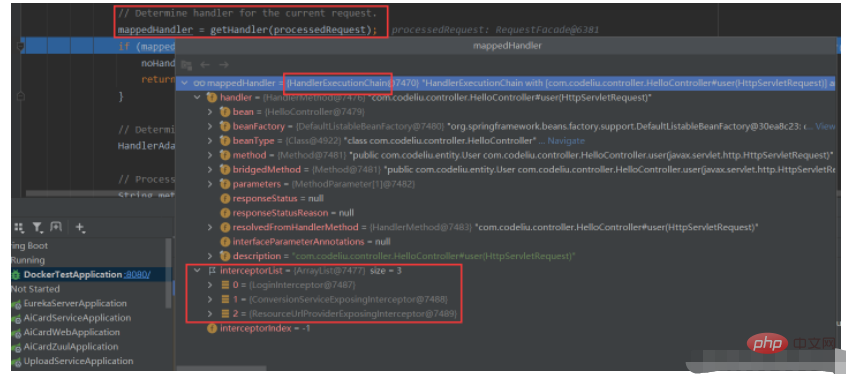
Task: Click the flag icon next to interceptorList
Action: 212,270
